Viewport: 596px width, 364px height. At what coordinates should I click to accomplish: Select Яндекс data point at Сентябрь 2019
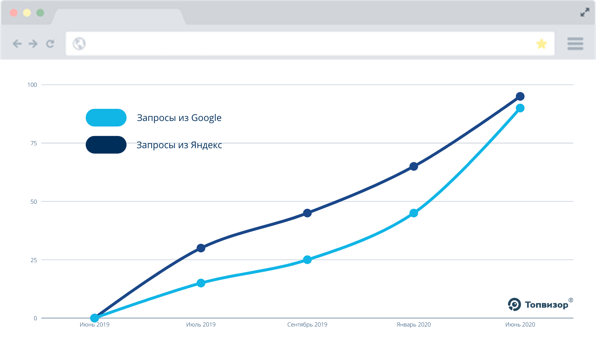tap(308, 213)
